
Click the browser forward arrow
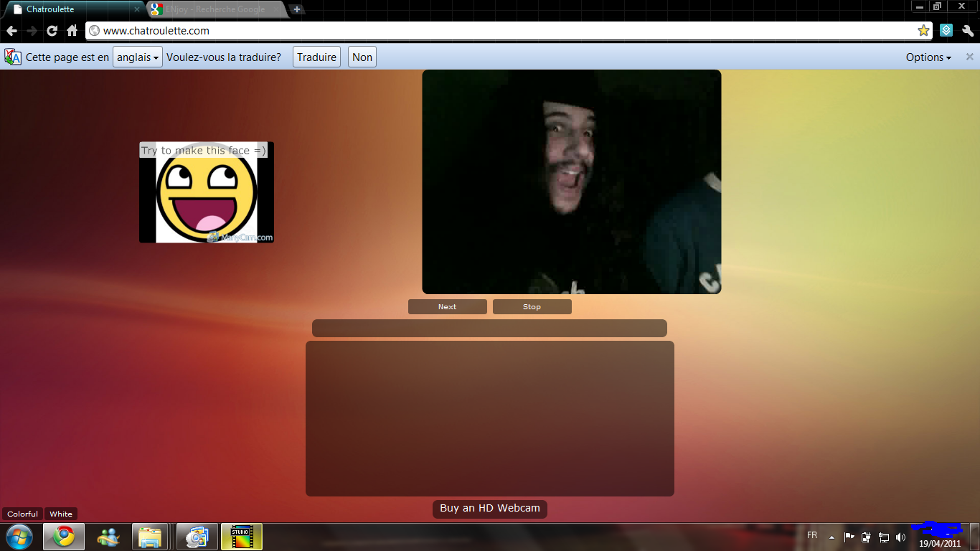(32, 31)
